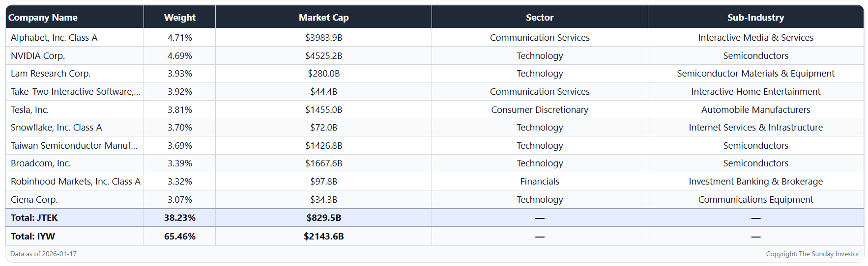
Task: Click the Data as of 2026-01-17 note
Action: pos(44,254)
